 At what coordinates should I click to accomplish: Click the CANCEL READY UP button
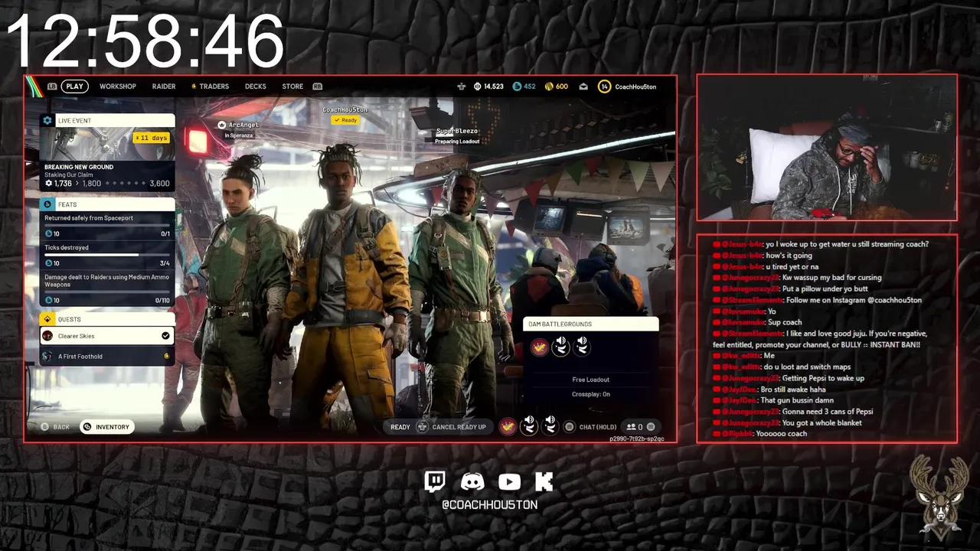point(452,427)
